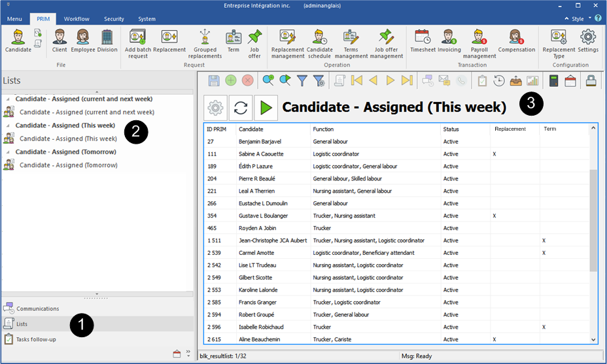This screenshot has height=364, width=607.
Task: Open the Timesheet transaction
Action: (x=423, y=41)
